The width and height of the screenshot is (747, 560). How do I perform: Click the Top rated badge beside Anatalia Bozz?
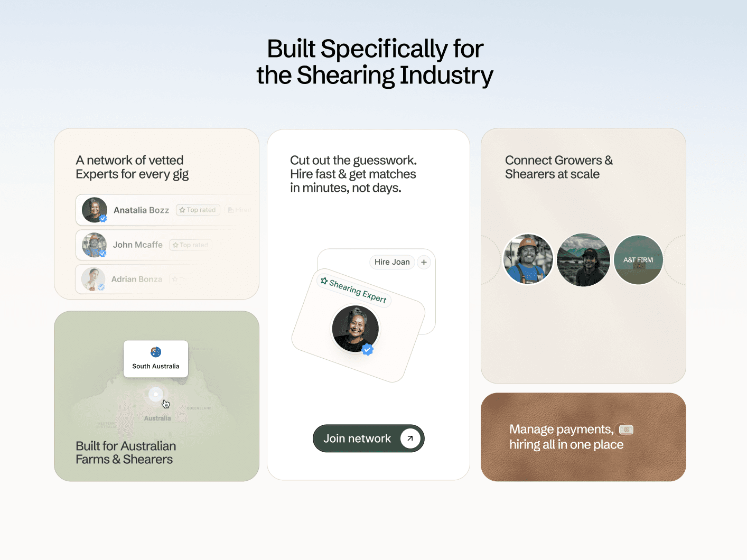pyautogui.click(x=198, y=210)
